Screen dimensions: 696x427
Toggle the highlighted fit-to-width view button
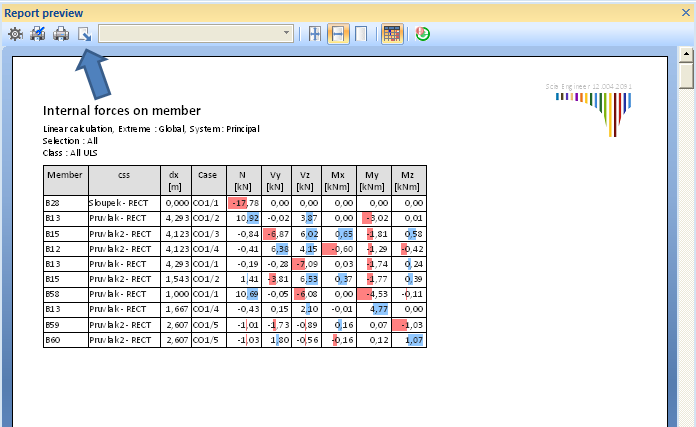338,34
